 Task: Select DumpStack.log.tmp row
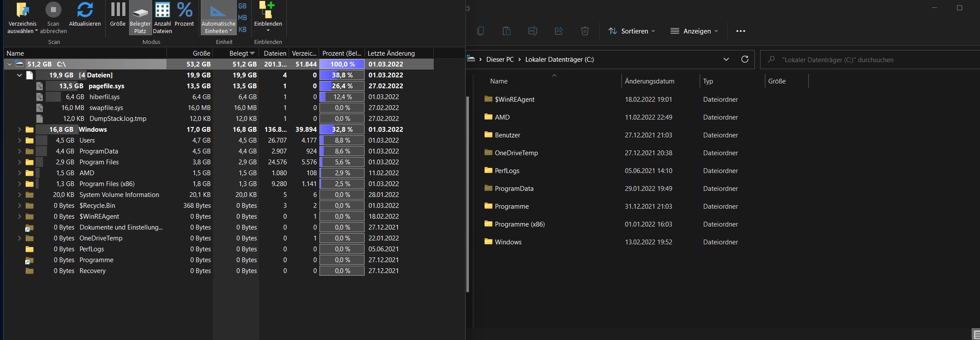[x=219, y=119]
